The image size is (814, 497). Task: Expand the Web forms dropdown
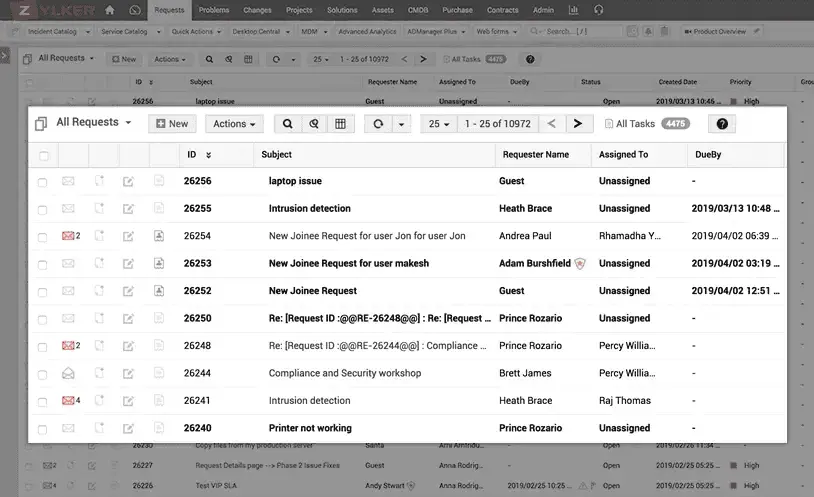point(515,32)
